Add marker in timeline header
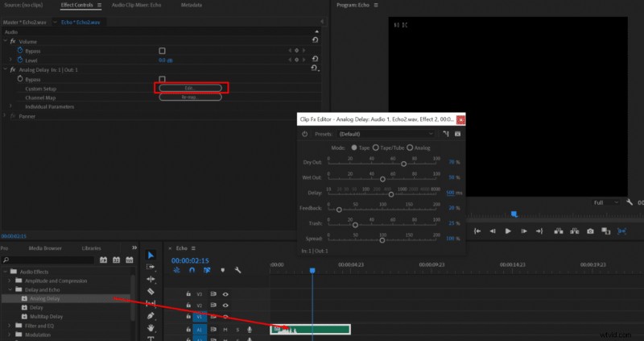This screenshot has width=644, height=341. (x=223, y=270)
